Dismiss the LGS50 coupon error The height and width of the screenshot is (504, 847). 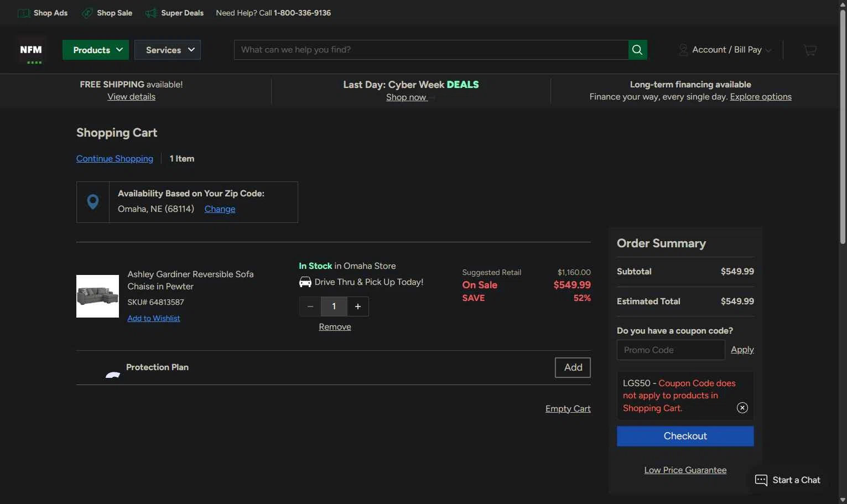pyautogui.click(x=742, y=408)
